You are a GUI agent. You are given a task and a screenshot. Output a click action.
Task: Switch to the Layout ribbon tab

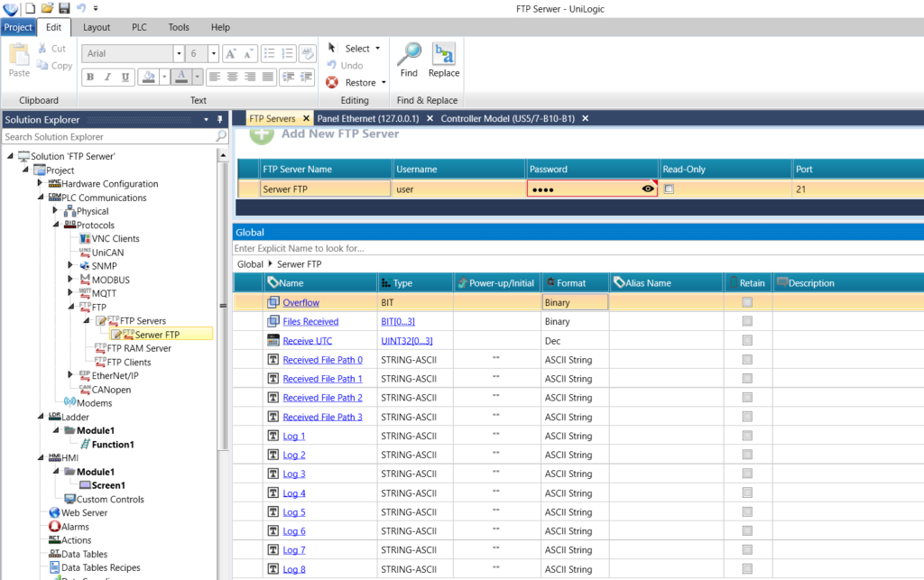[97, 27]
